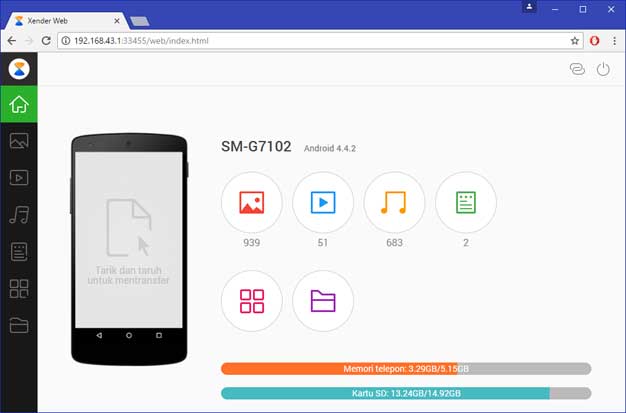
Task: Maximize the Chrome window
Action: pos(583,9)
